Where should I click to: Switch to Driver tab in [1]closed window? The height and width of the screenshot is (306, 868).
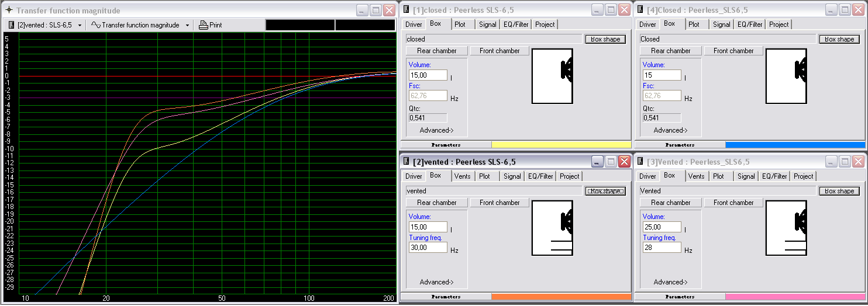coord(414,25)
